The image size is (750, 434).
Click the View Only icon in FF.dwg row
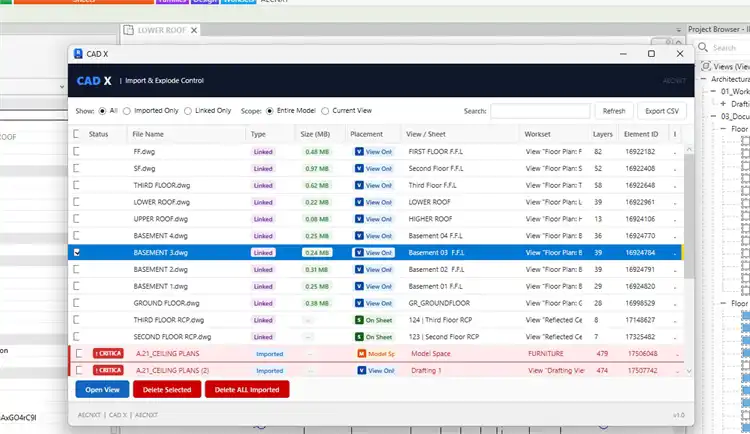click(x=359, y=152)
